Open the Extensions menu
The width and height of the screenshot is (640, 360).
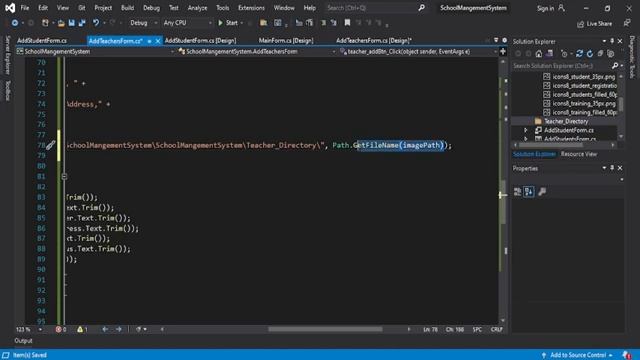(251, 8)
